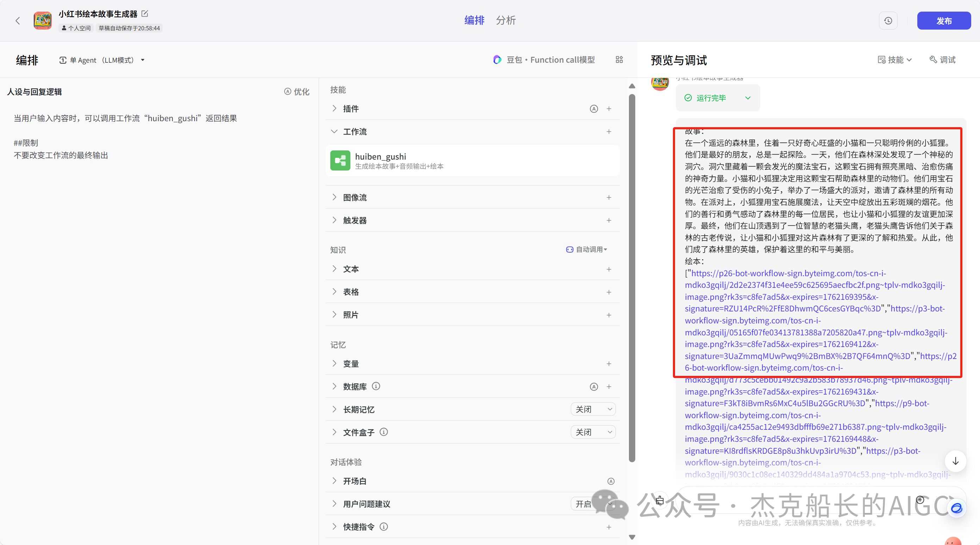Click the huiben_gushi green workflow icon
This screenshot has height=545, width=980.
[x=340, y=160]
